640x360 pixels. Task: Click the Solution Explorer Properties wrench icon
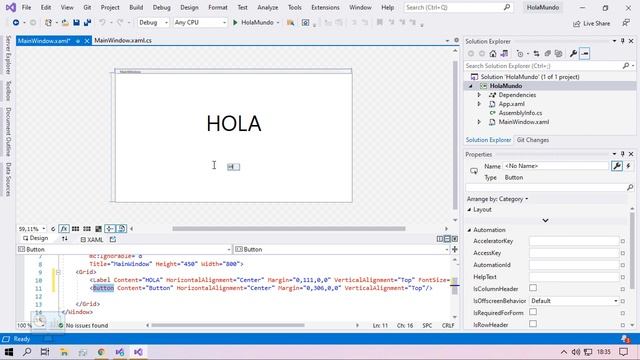click(573, 53)
